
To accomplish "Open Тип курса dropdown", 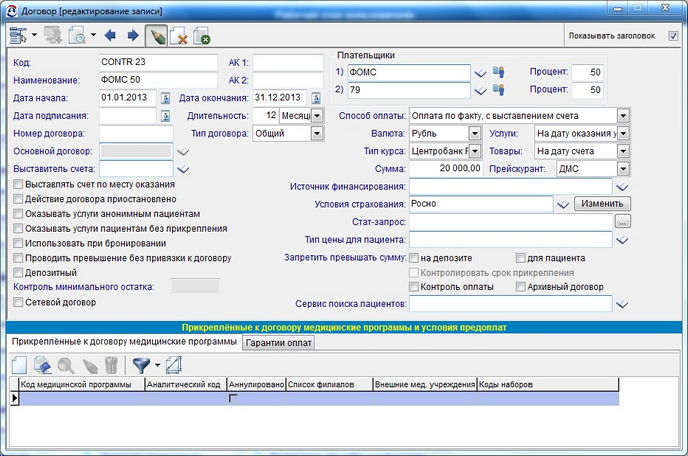I will [x=475, y=151].
